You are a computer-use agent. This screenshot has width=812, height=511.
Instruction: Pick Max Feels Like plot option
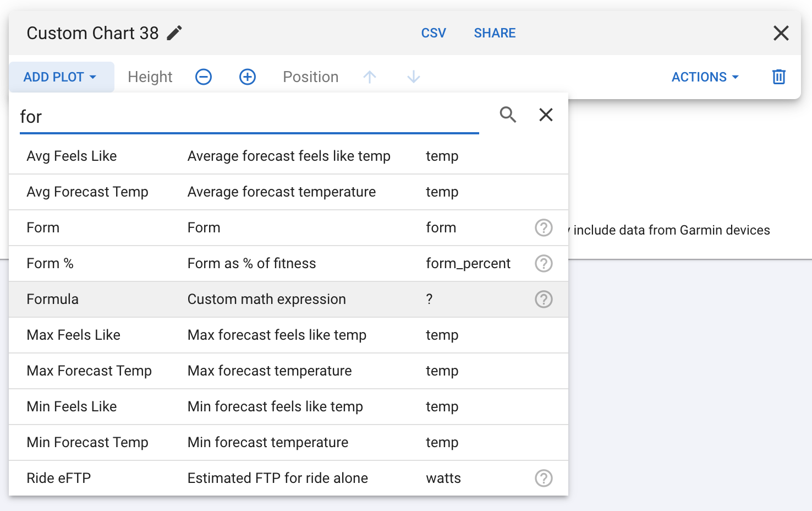click(74, 335)
